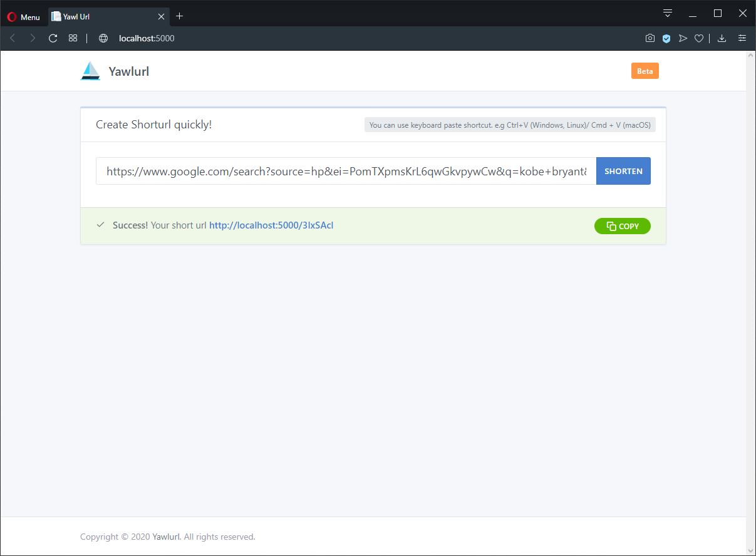Open the downloads icon

[x=722, y=38]
